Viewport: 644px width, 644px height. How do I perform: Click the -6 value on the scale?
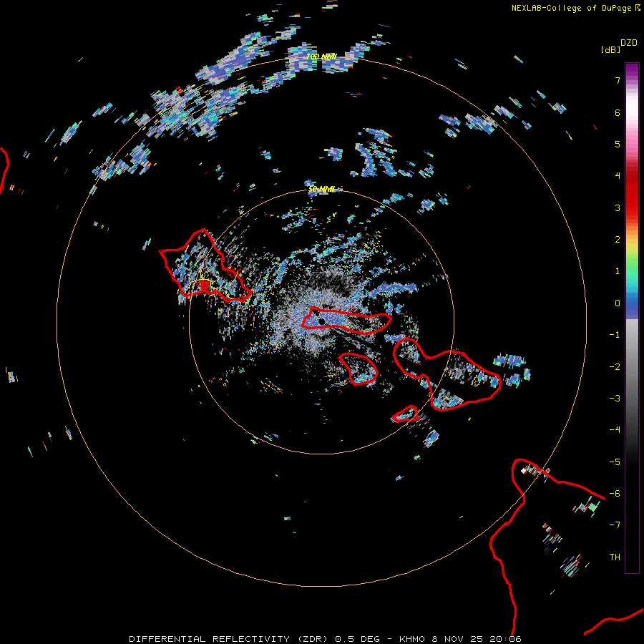click(615, 494)
